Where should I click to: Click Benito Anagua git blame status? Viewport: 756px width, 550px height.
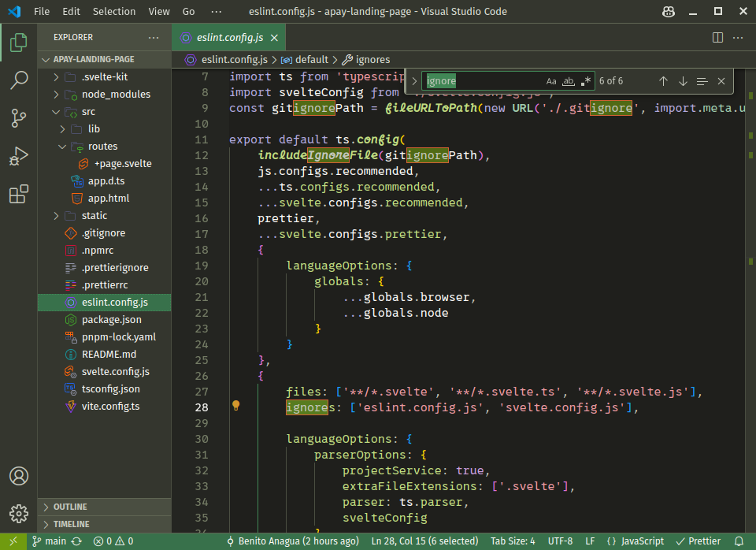click(293, 541)
